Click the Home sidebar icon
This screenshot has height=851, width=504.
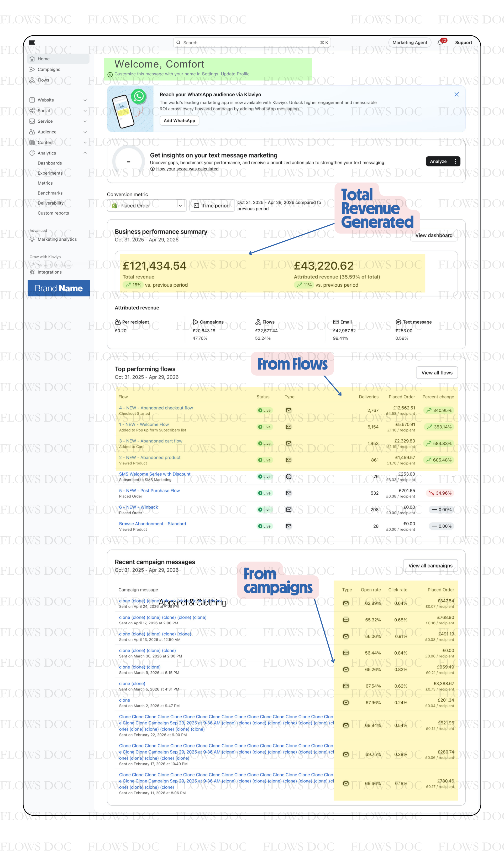pyautogui.click(x=32, y=59)
